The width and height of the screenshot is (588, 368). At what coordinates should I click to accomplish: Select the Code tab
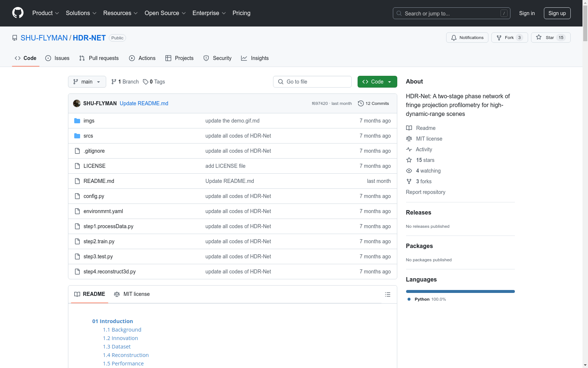click(x=26, y=58)
